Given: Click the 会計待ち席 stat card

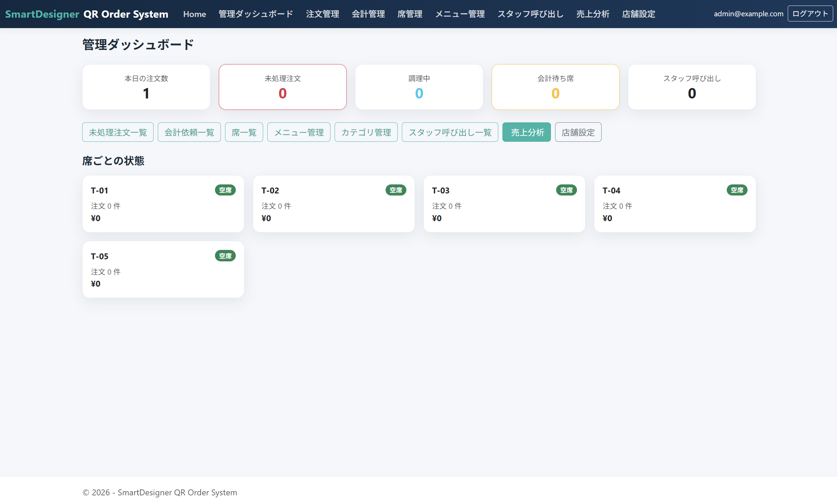Looking at the screenshot, I should [x=555, y=87].
